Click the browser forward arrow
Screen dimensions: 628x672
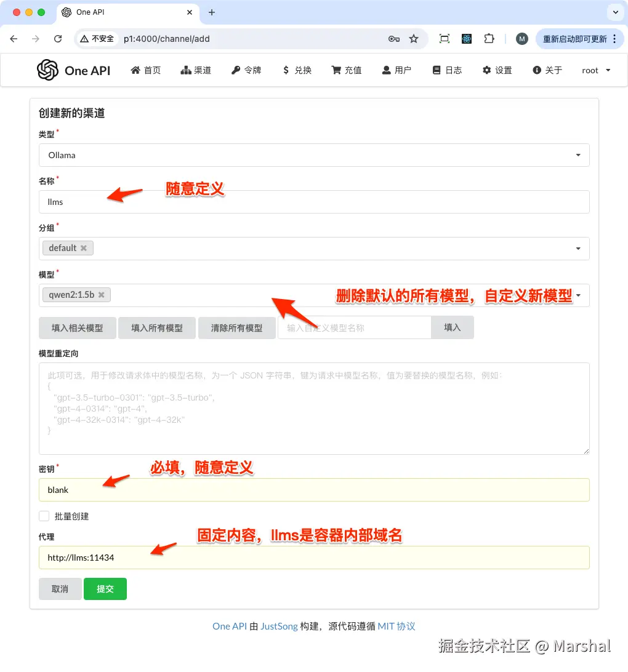pyautogui.click(x=36, y=39)
